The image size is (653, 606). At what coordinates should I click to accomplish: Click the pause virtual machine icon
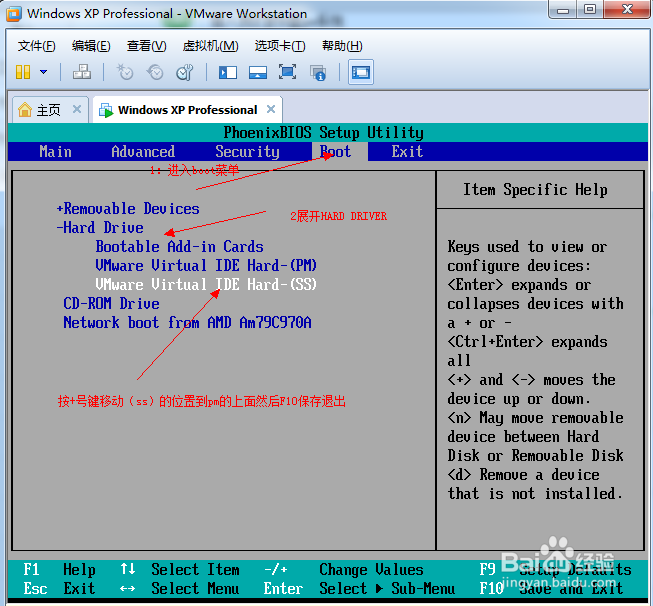click(x=23, y=72)
